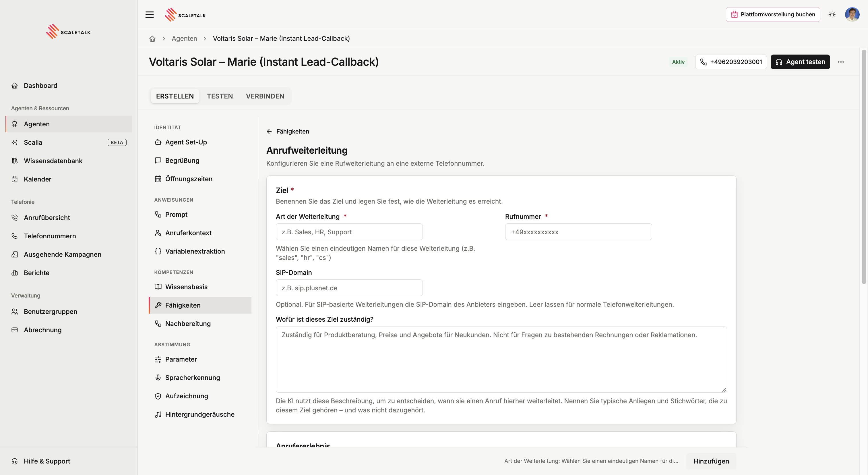Open the three-dot more options menu
Image resolution: width=868 pixels, height=475 pixels.
[841, 62]
